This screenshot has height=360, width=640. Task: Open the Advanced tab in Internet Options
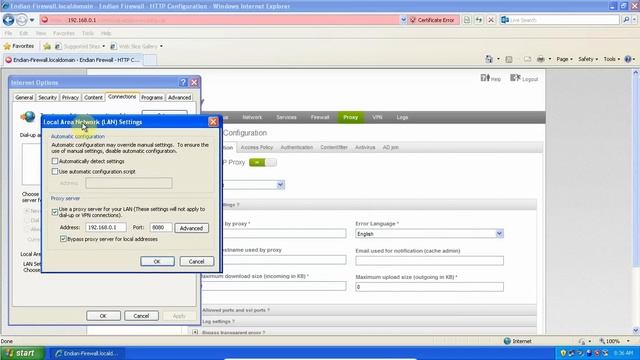180,98
